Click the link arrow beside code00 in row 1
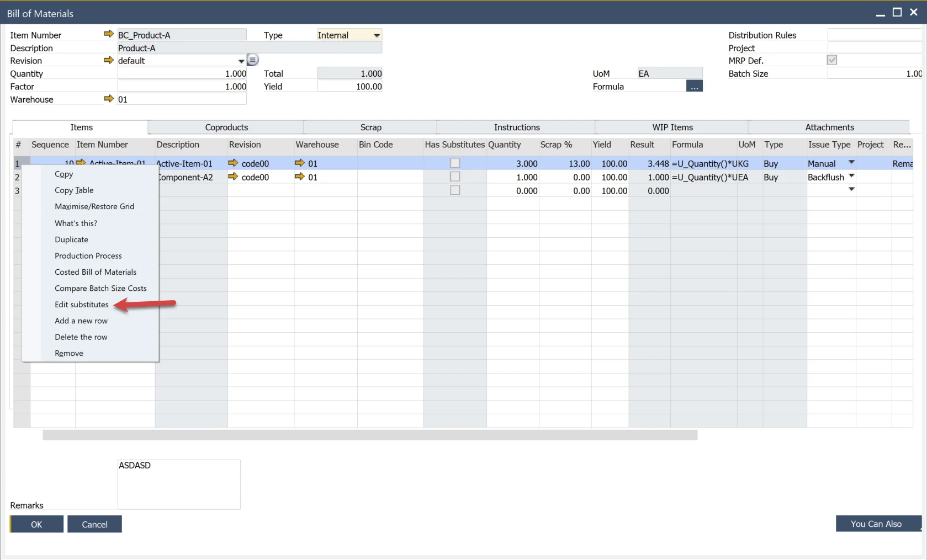 (233, 163)
